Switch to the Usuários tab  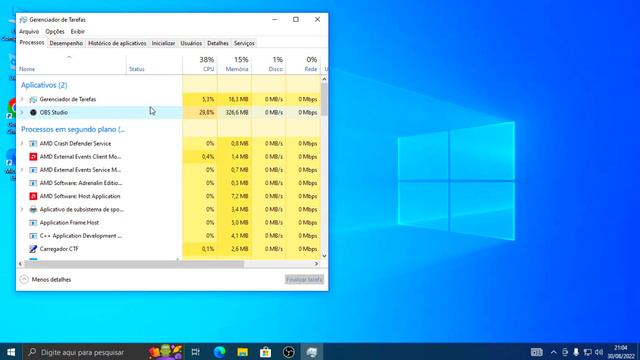point(191,43)
